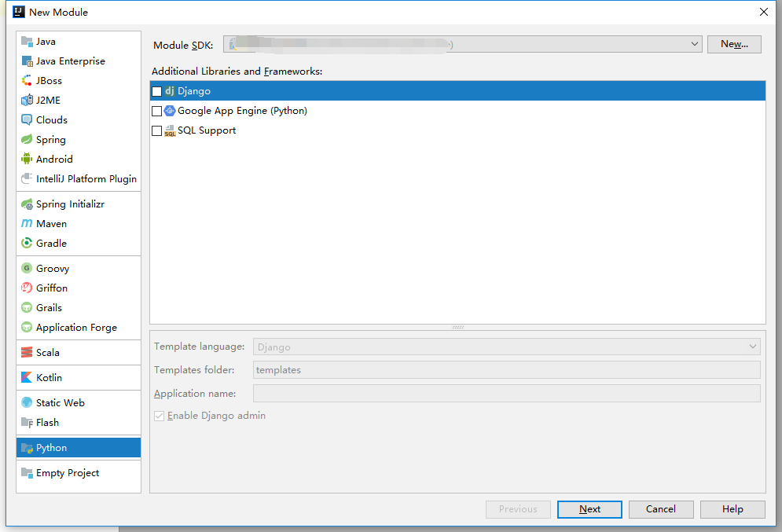Click the Flash icon

(x=27, y=422)
